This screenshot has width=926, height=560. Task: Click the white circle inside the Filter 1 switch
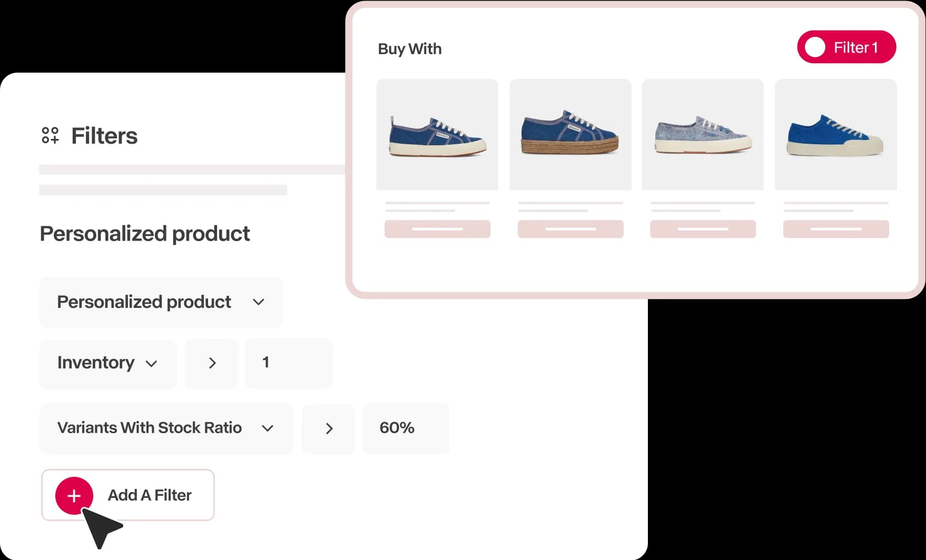point(814,47)
